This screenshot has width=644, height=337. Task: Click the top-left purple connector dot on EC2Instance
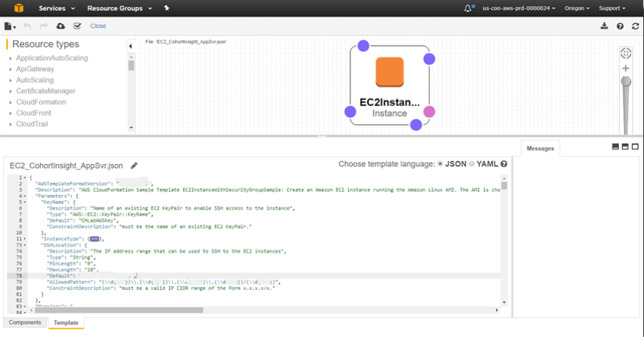363,46
